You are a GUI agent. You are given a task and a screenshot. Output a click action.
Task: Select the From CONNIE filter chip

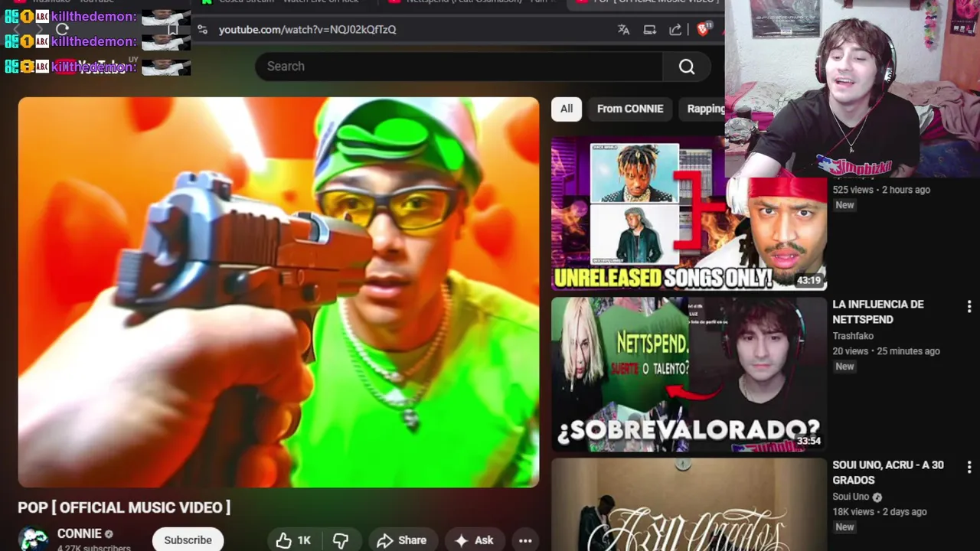click(630, 109)
